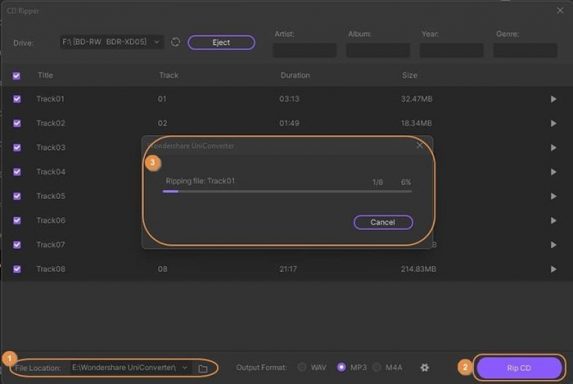Image resolution: width=573 pixels, height=384 pixels.
Task: Open the Drive dropdown
Action: (111, 42)
